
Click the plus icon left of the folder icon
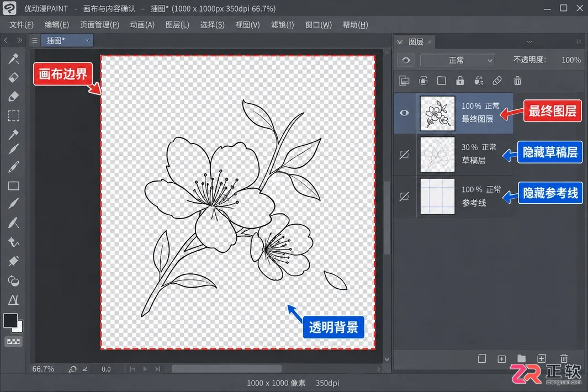pyautogui.click(x=501, y=359)
